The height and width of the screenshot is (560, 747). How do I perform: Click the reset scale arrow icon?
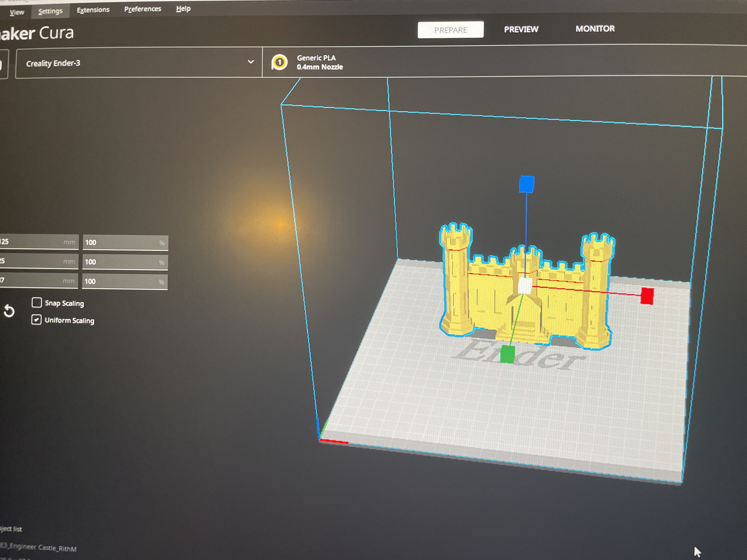[x=9, y=311]
